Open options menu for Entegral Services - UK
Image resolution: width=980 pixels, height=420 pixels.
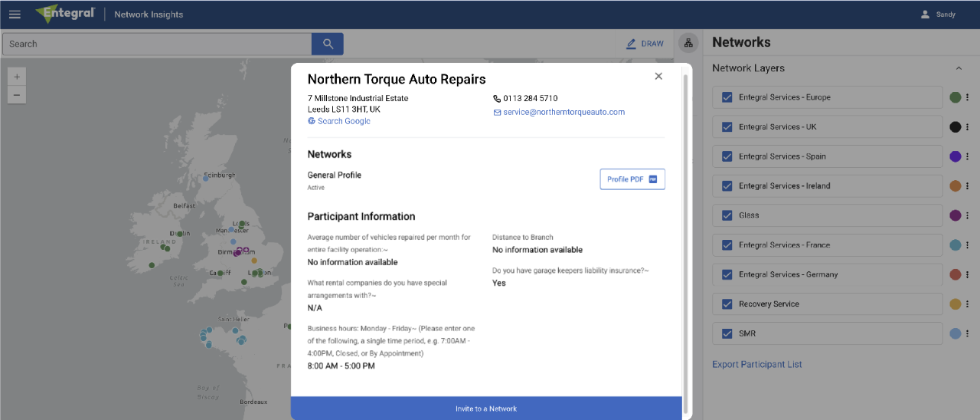pos(967,127)
